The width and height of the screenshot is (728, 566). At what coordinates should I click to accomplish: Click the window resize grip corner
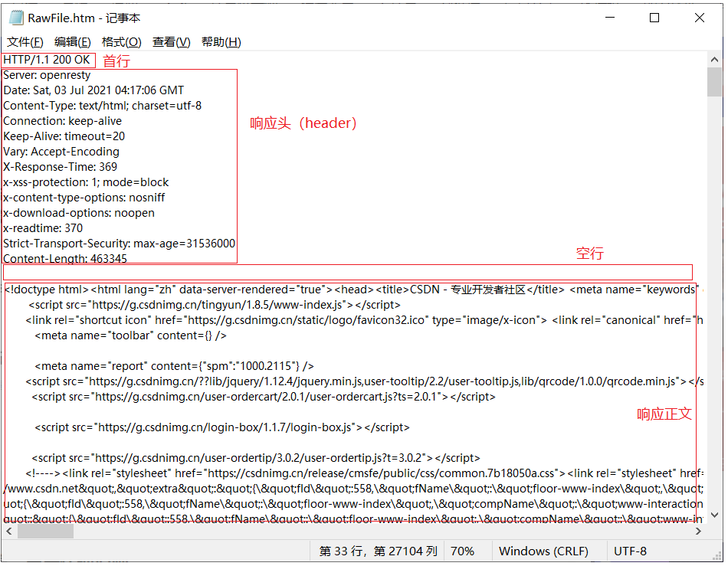click(717, 556)
